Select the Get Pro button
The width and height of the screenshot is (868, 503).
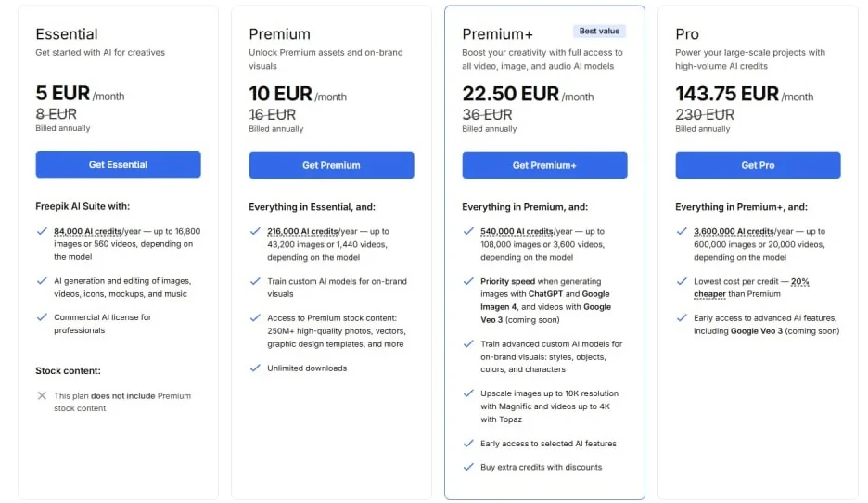pyautogui.click(x=758, y=166)
